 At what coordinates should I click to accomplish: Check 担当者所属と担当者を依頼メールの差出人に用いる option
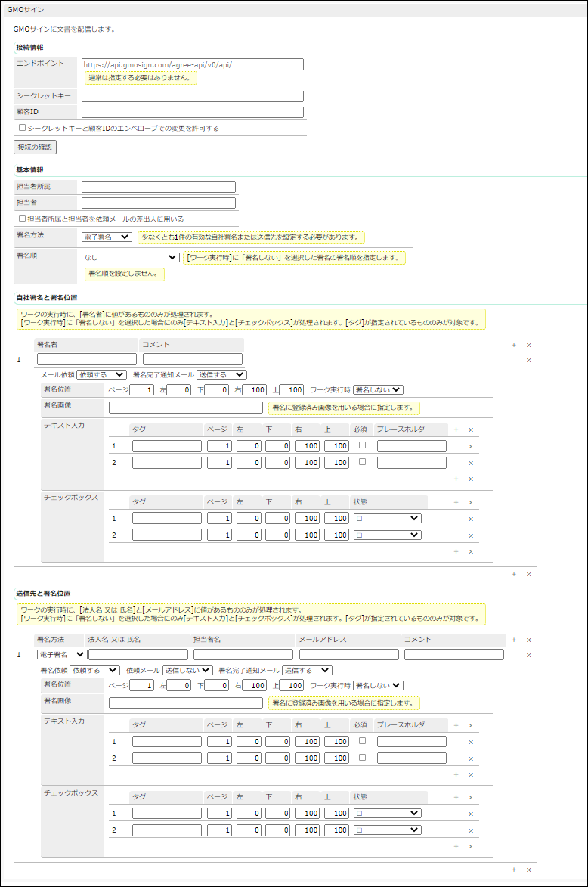[x=23, y=219]
